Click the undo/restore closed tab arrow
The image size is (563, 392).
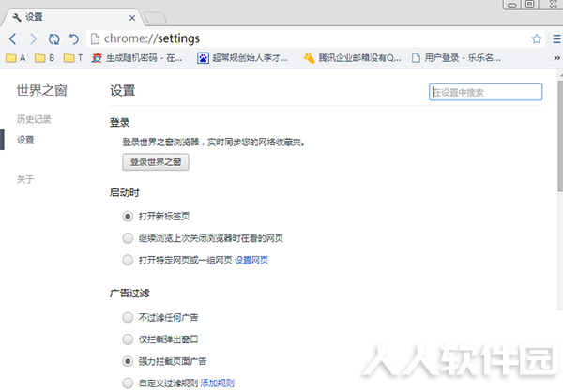pos(74,38)
